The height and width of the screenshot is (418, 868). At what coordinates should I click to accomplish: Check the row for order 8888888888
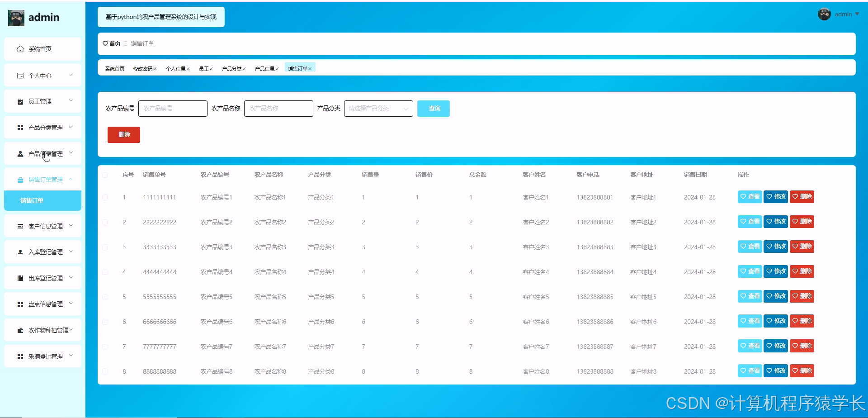(105, 372)
